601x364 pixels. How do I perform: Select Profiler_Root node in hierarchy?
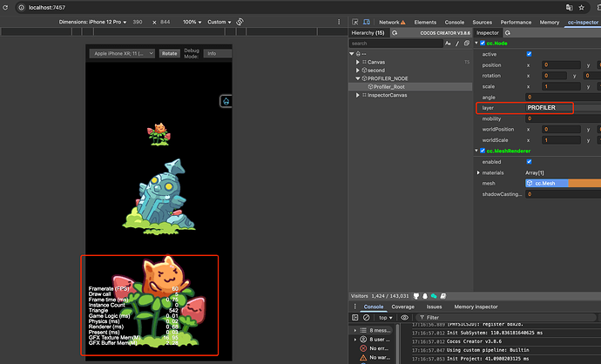click(x=390, y=86)
